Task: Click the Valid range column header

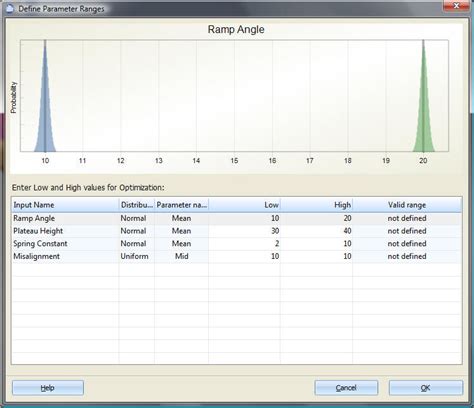Action: pos(407,205)
